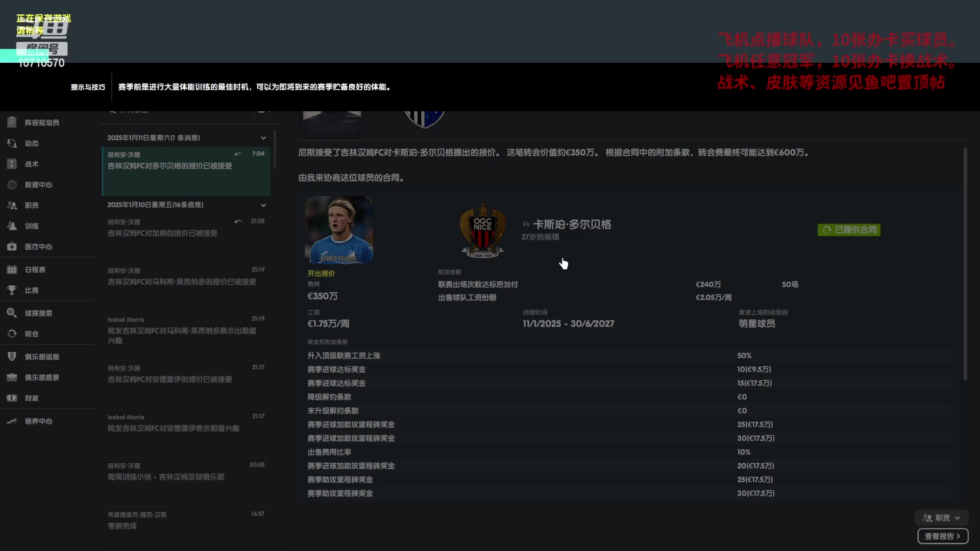Screen dimensions: 980x551
Task: Click the reply arrow on the 7:04 message
Action: 238,154
